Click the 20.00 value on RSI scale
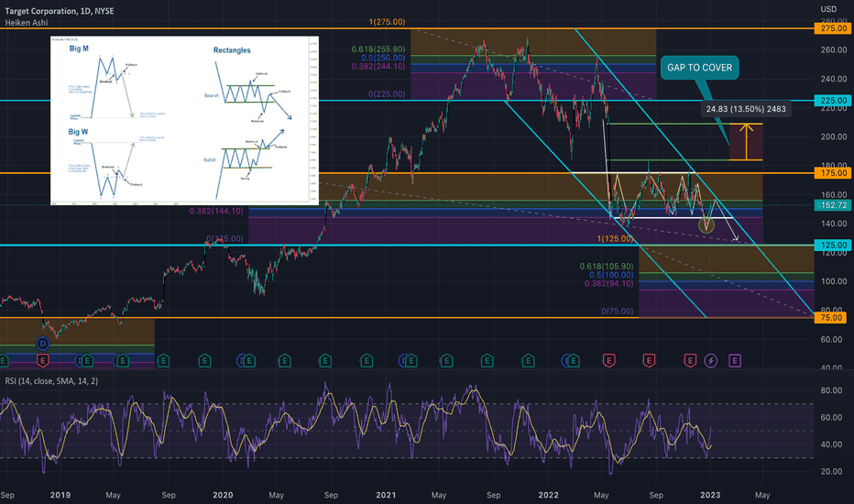Image resolution: width=854 pixels, height=504 pixels. click(x=831, y=471)
